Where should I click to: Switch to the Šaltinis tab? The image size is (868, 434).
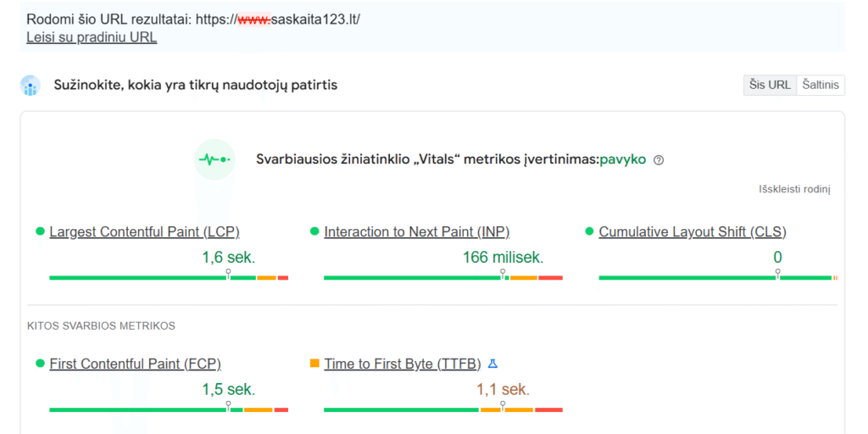tap(821, 86)
